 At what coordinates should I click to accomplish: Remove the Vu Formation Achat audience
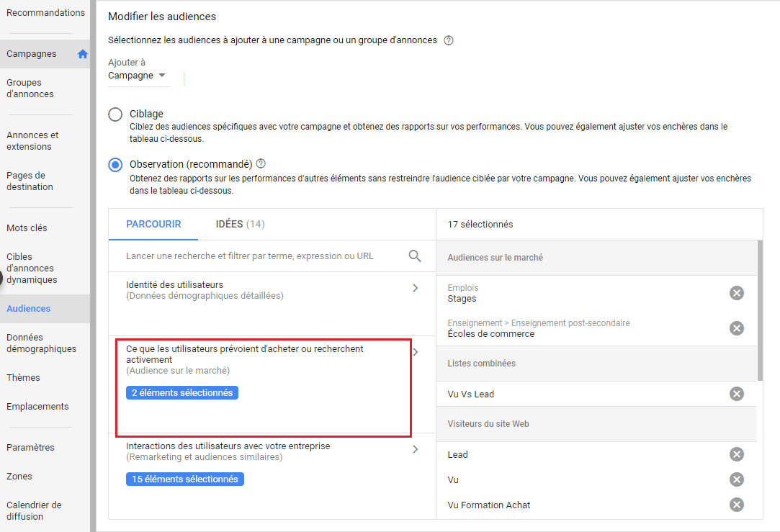tap(736, 505)
